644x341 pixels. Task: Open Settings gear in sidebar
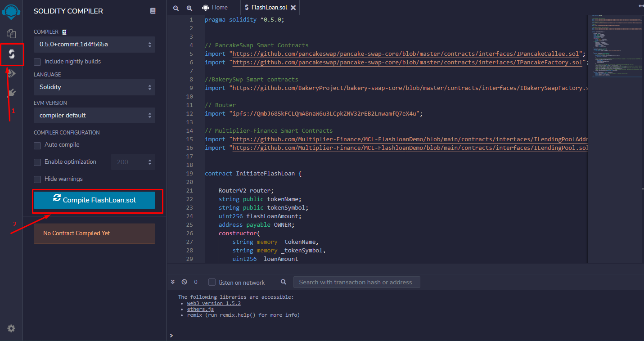pyautogui.click(x=11, y=328)
